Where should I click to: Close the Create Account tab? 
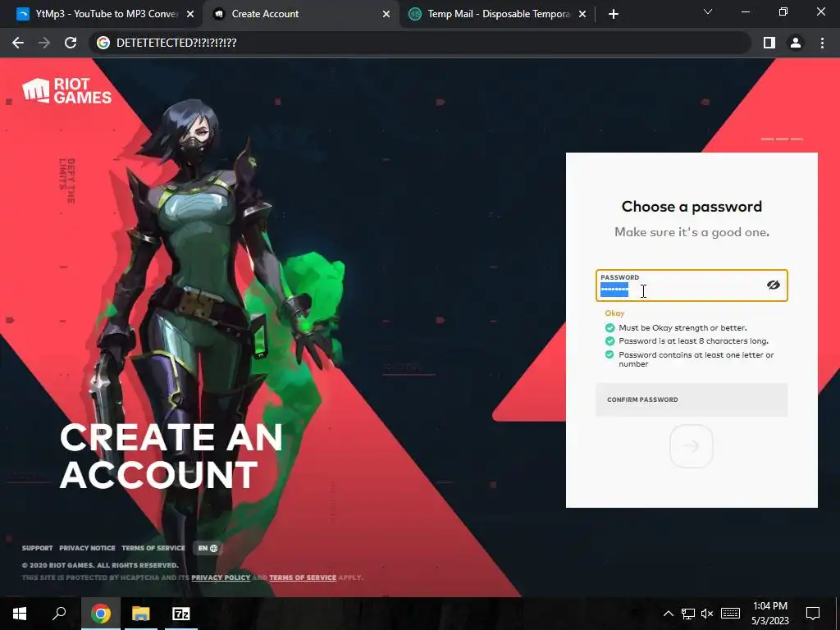(x=386, y=15)
